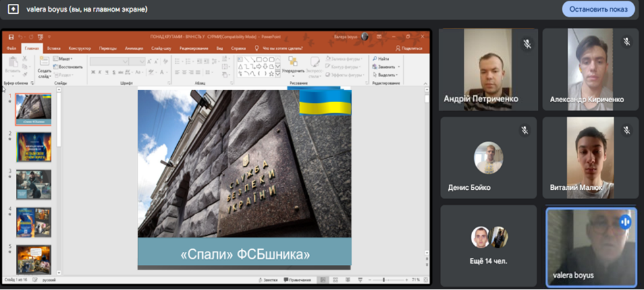
Task: Click the Cut scissors icon in the clipboard group
Action: point(25,59)
